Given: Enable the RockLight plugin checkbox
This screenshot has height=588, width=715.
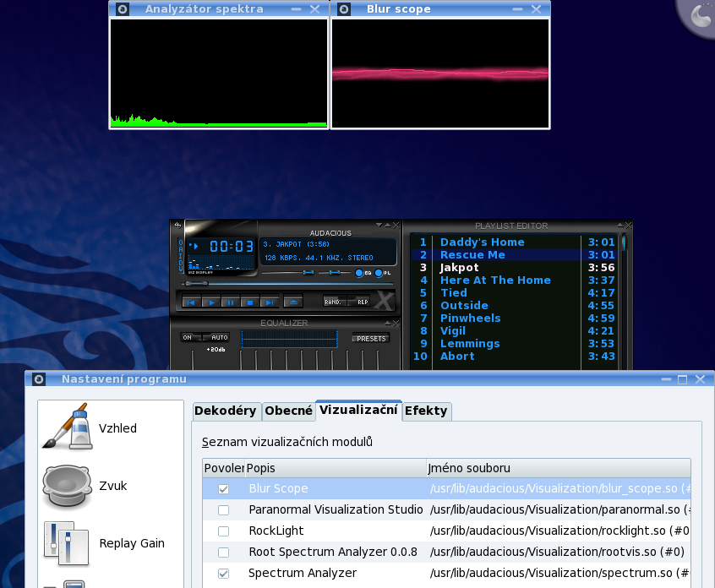Looking at the screenshot, I should [223, 531].
